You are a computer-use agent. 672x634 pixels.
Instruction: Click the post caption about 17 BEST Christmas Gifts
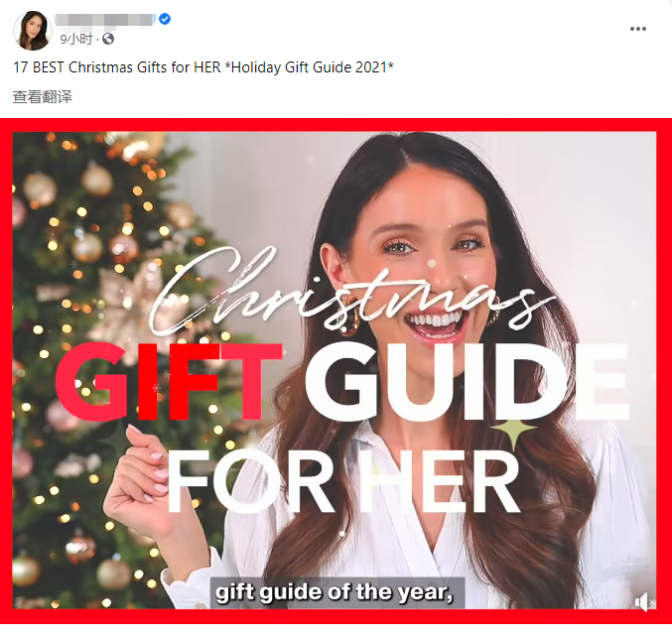click(x=203, y=67)
